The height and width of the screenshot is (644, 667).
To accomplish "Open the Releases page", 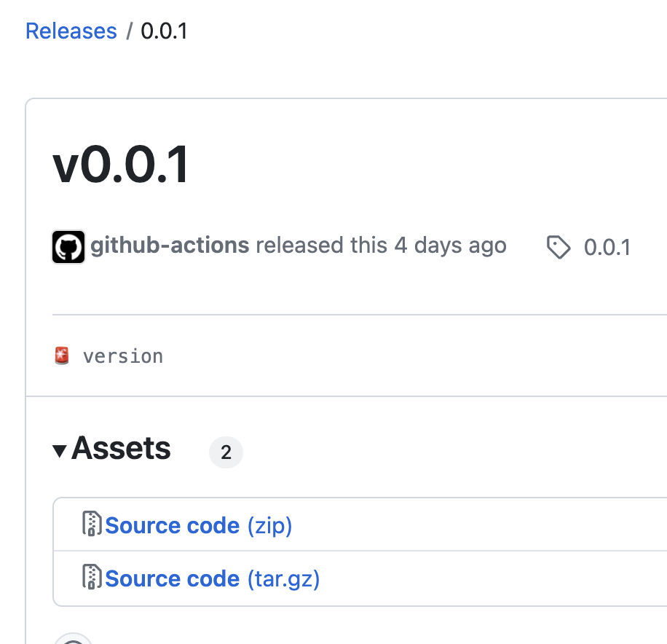I will 71,31.
